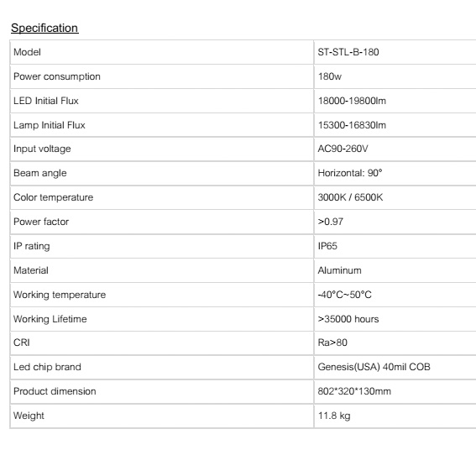The width and height of the screenshot is (476, 476).
Task: Click the 3000K / 6500K value
Action: point(350,197)
